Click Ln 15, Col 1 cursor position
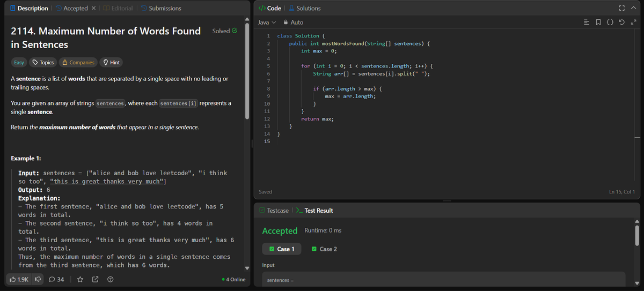 622,192
